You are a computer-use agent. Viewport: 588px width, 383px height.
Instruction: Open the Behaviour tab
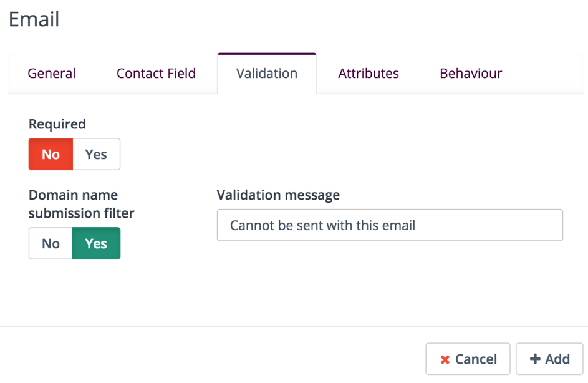pos(471,74)
